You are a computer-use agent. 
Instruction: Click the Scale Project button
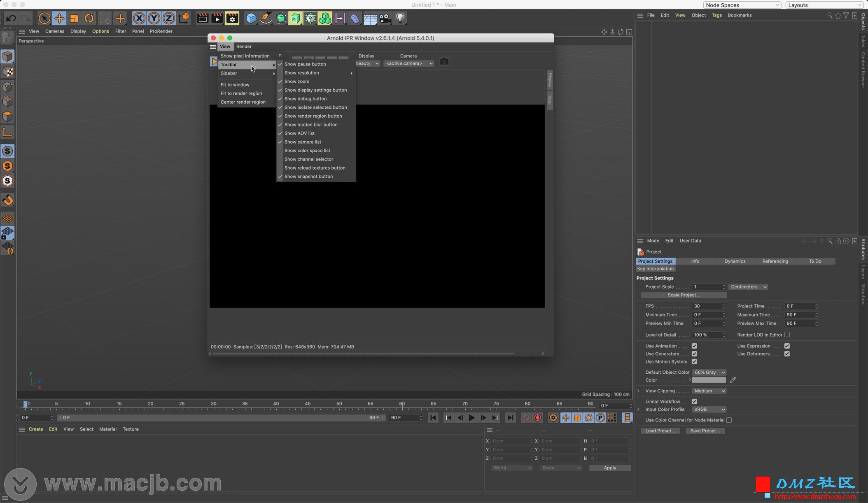684,295
